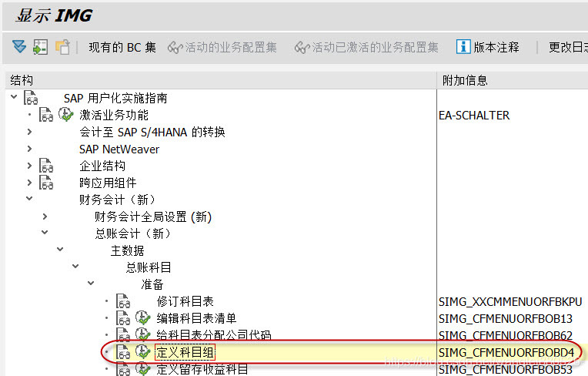Screen dimensions: 588x376
Task: Select the 定义留存收益科目 tree entry
Action: tap(202, 369)
